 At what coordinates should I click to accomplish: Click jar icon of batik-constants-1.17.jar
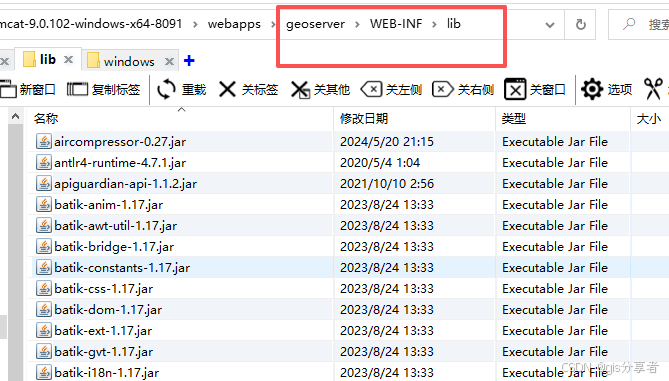44,267
